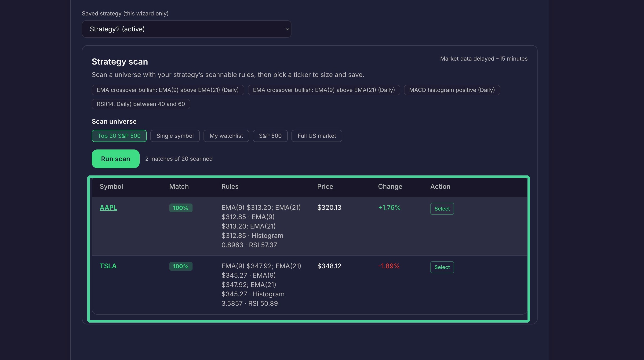
Task: Click the Symbol column header
Action: pyautogui.click(x=111, y=186)
